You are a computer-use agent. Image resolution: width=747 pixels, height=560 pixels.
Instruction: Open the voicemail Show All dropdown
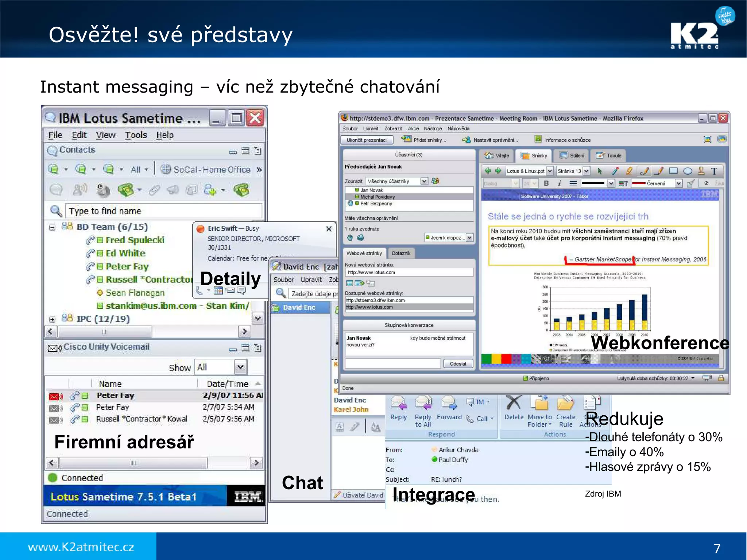[240, 367]
